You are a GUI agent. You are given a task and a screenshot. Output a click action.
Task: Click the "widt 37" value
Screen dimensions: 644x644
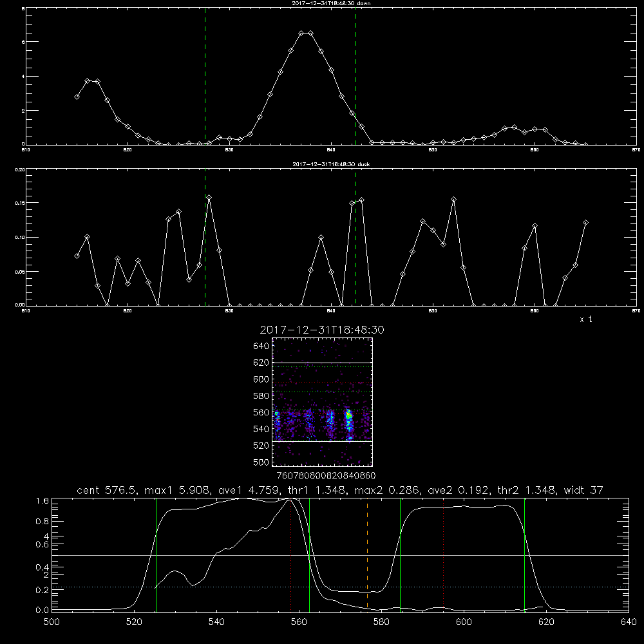[583, 490]
